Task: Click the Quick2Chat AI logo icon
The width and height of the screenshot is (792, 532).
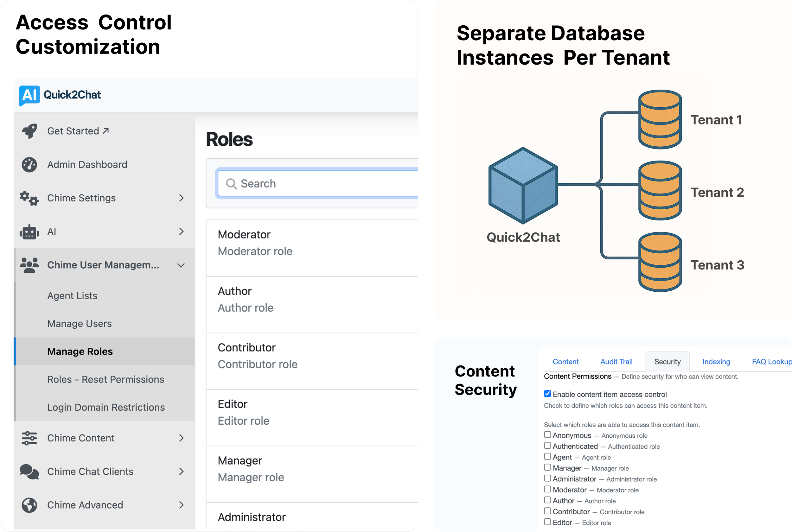Action: point(29,95)
